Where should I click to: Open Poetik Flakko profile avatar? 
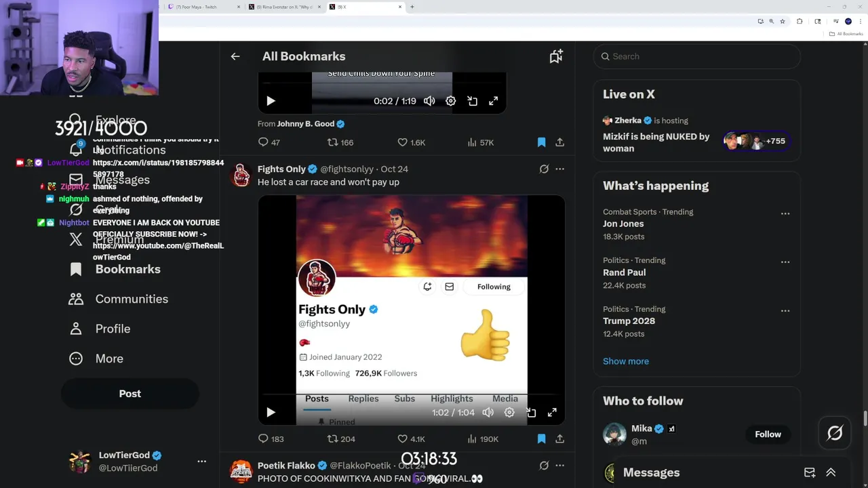[x=241, y=472]
